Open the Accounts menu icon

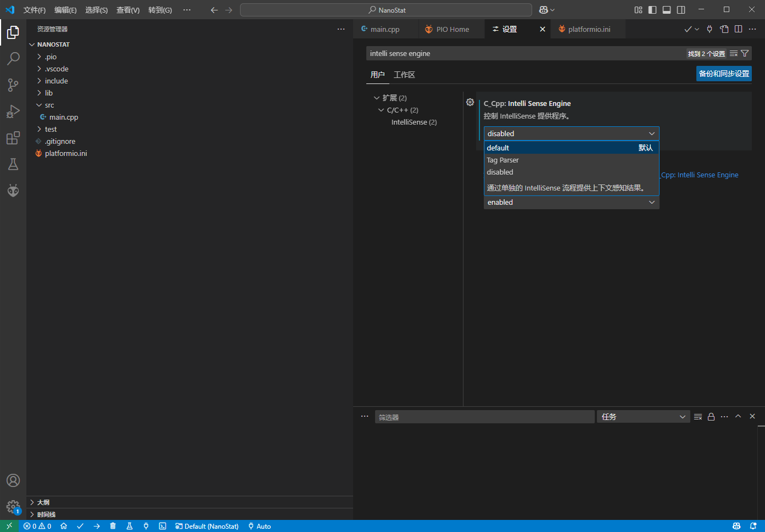[x=13, y=480]
